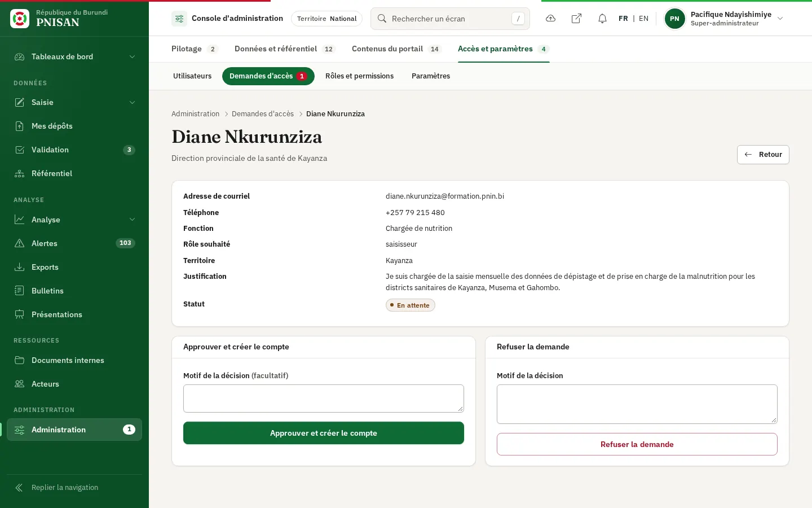Viewport: 812px width, 508px height.
Task: Expand the Saisie submenu
Action: click(74, 102)
